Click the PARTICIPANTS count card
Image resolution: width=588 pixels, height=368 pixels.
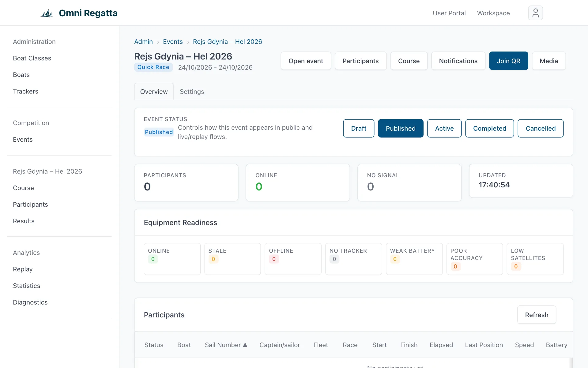(x=186, y=182)
